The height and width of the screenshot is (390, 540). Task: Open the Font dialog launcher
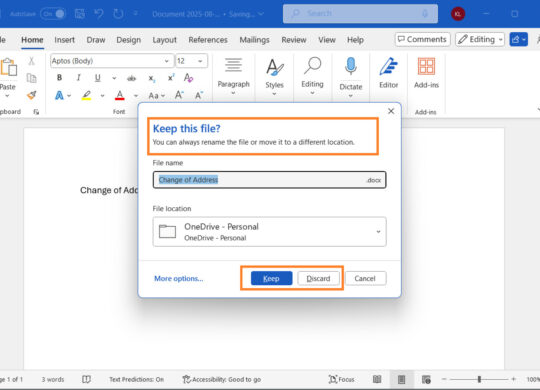(x=36, y=112)
